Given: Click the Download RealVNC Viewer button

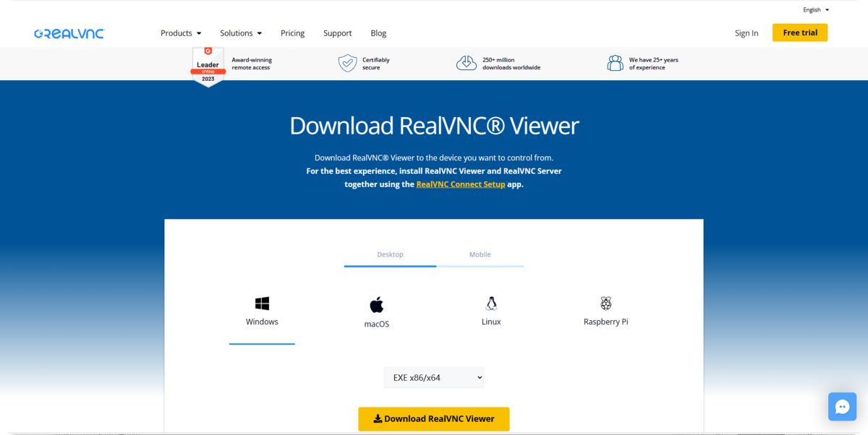Looking at the screenshot, I should (x=433, y=418).
